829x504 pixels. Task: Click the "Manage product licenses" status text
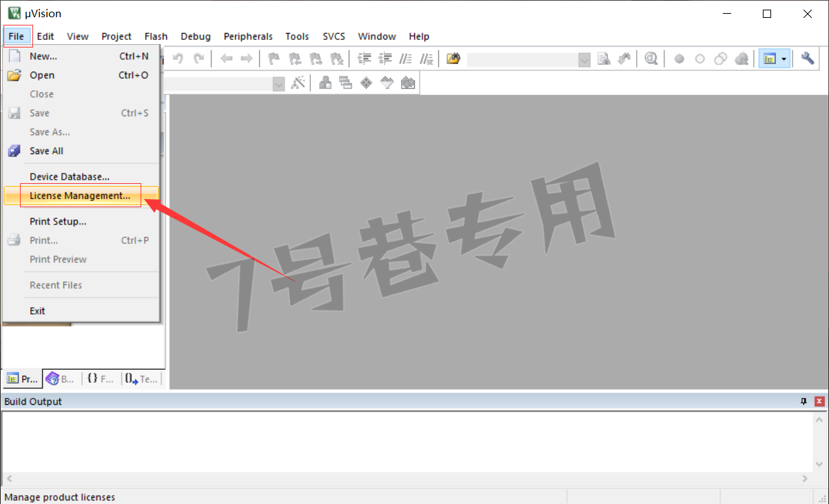(60, 497)
